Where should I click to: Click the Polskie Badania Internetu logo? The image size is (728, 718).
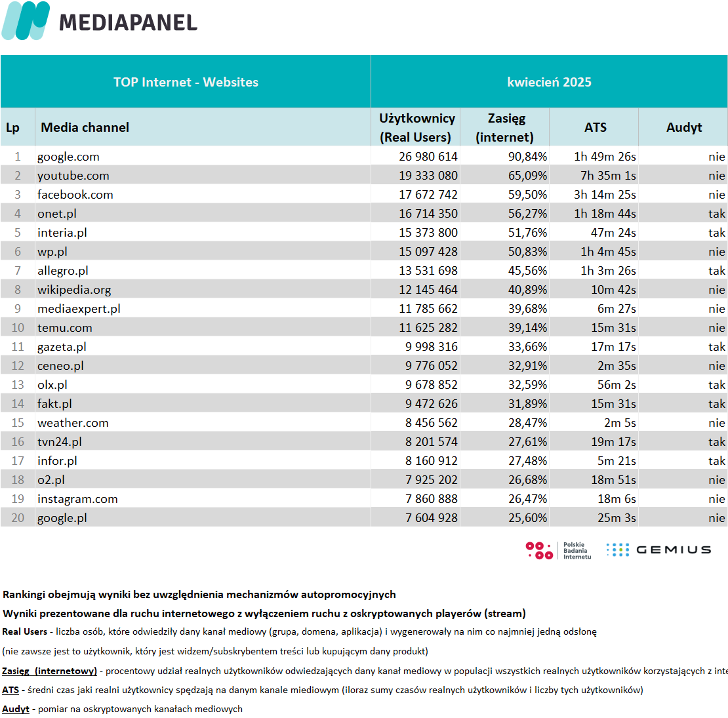(558, 550)
